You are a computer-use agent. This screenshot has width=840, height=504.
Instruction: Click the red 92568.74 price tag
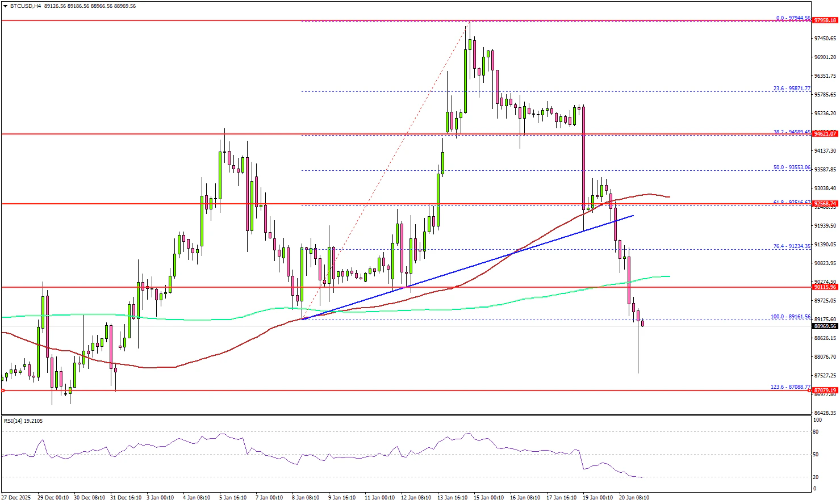coord(825,204)
